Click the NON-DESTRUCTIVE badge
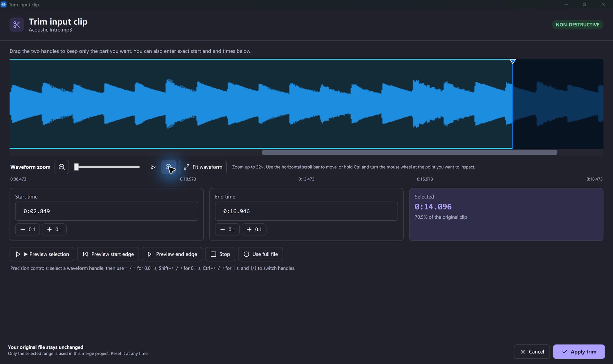The height and width of the screenshot is (364, 613). pos(578,25)
